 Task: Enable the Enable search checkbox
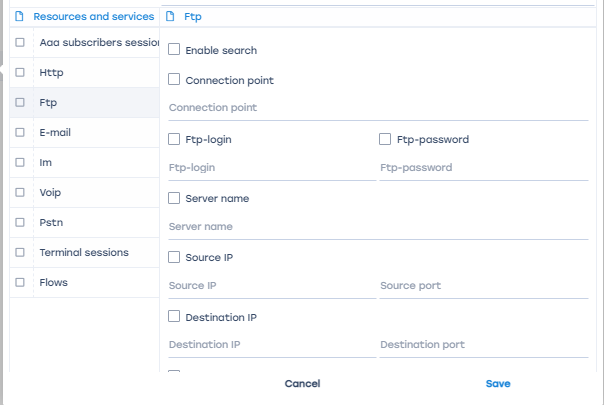175,50
